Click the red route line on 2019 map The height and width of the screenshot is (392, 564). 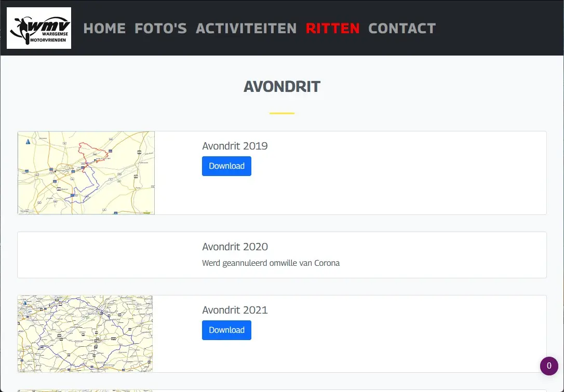(79, 150)
